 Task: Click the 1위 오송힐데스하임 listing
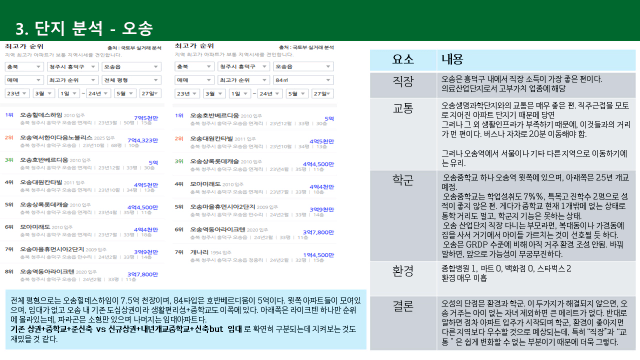pos(82,118)
